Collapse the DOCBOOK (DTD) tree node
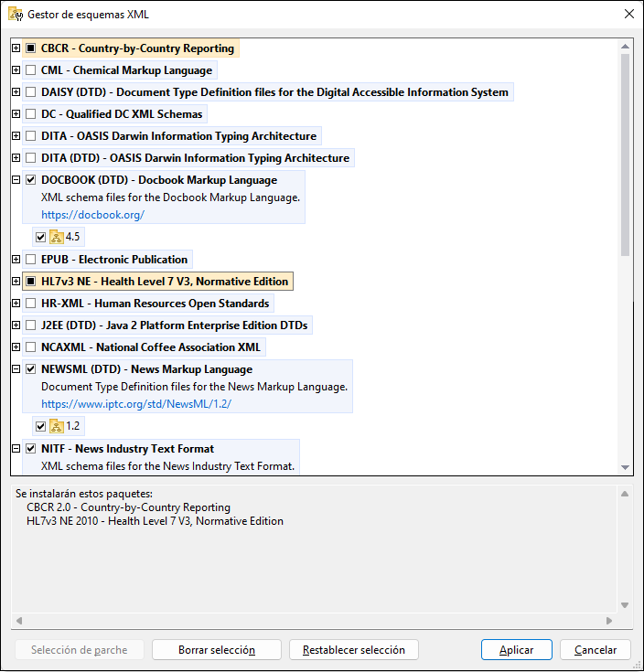This screenshot has width=644, height=672. point(16,180)
